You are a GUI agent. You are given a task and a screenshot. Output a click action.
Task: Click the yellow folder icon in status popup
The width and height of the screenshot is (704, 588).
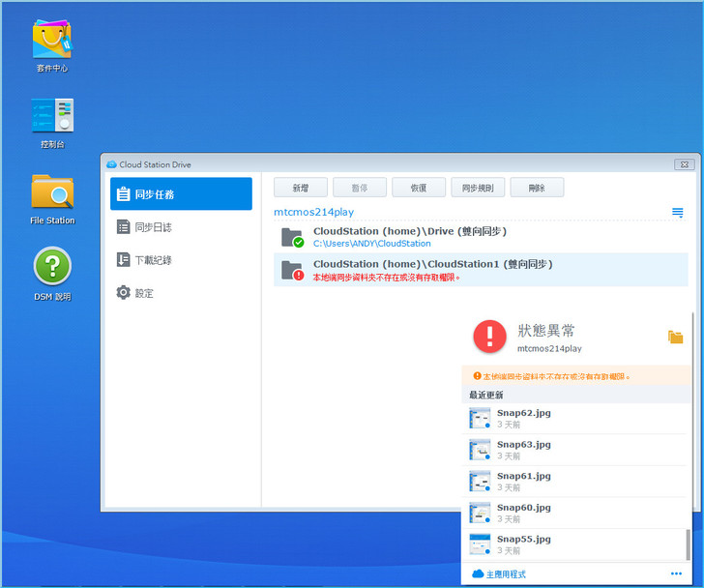point(675,337)
